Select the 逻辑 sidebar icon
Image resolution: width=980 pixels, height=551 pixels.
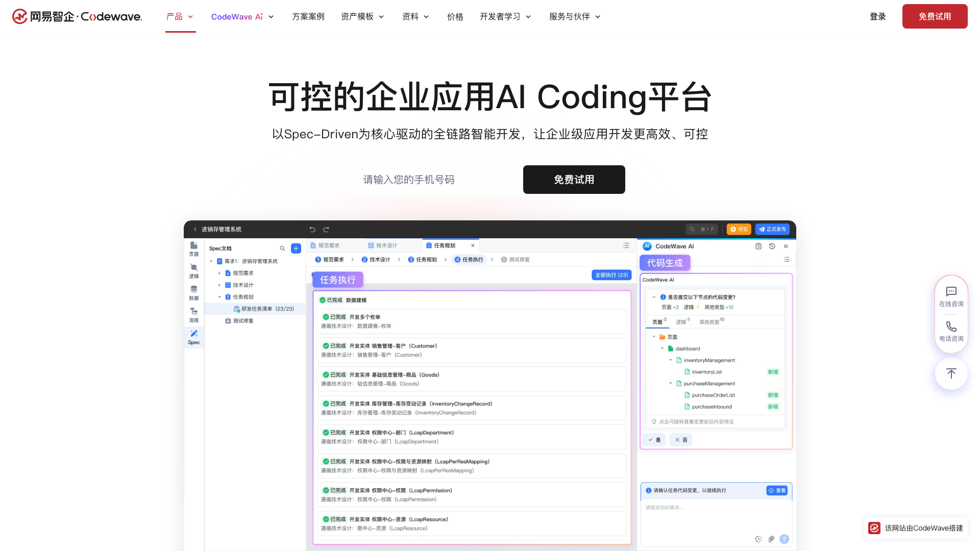(x=194, y=271)
